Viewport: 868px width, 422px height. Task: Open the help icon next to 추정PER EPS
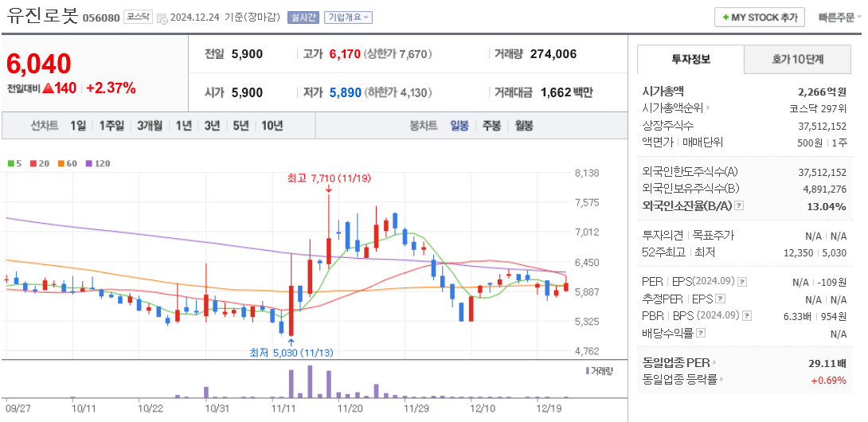(720, 299)
